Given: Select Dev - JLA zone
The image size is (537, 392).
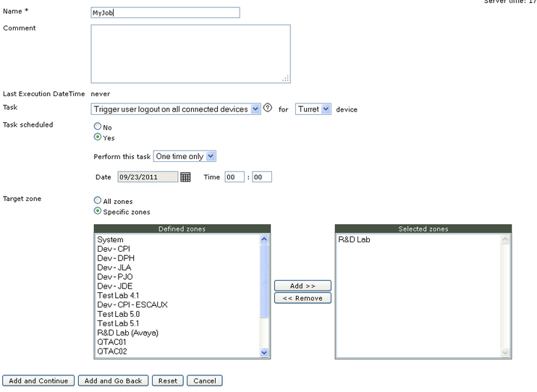Looking at the screenshot, I should [178, 268].
